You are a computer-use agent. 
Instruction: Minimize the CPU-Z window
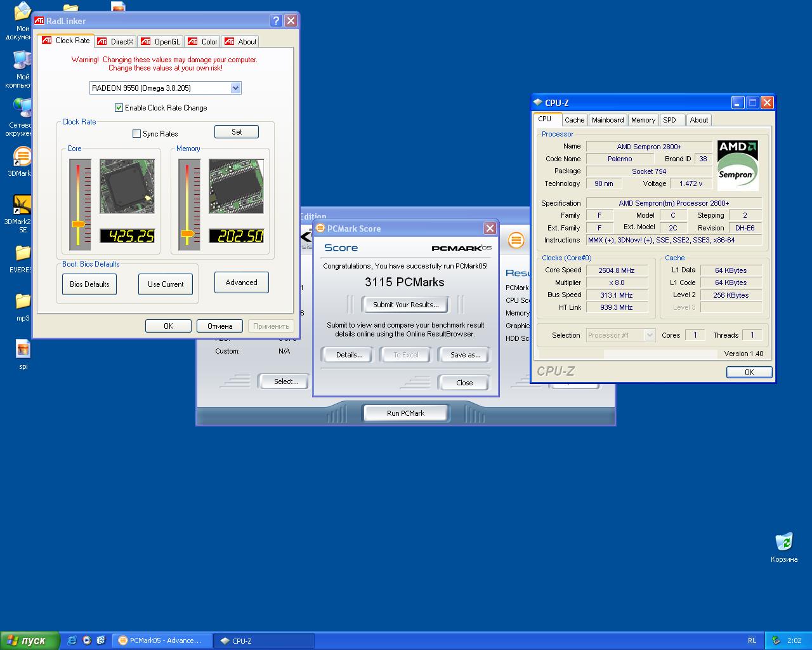coord(738,102)
